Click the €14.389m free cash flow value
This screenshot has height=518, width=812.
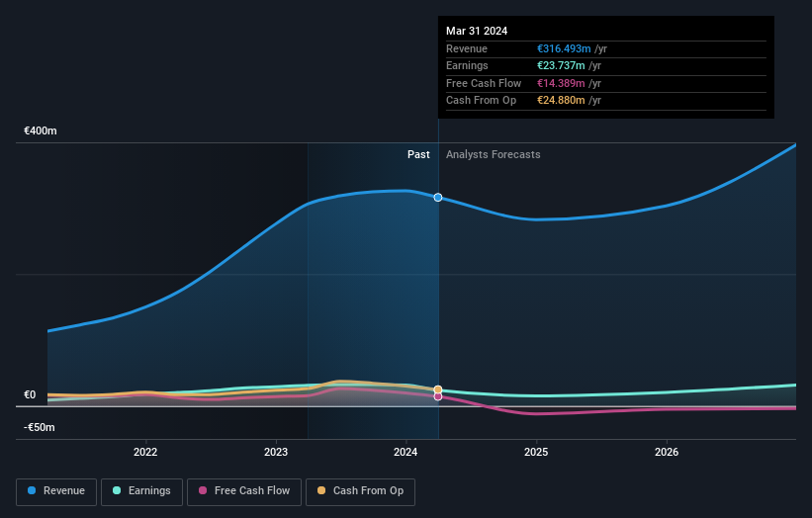pos(561,83)
